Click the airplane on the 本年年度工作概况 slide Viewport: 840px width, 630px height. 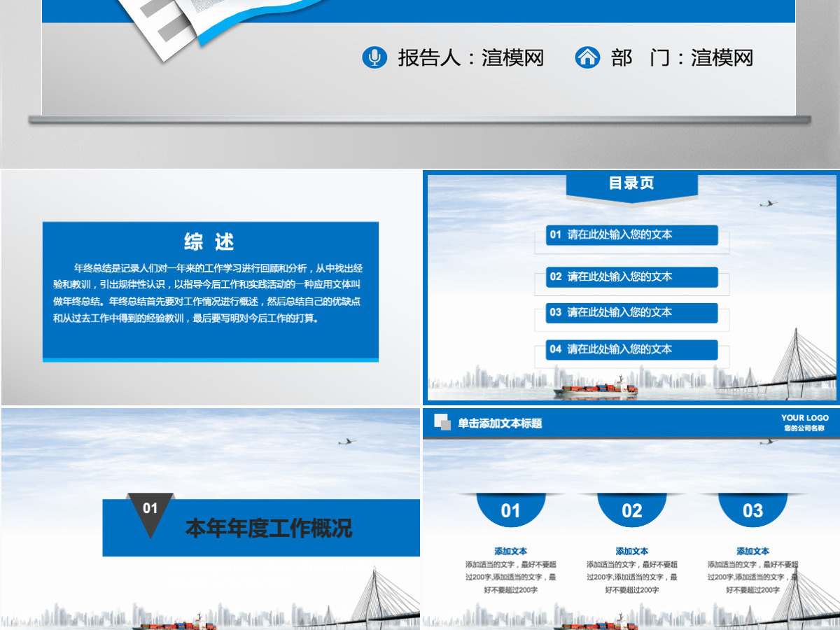[x=346, y=441]
